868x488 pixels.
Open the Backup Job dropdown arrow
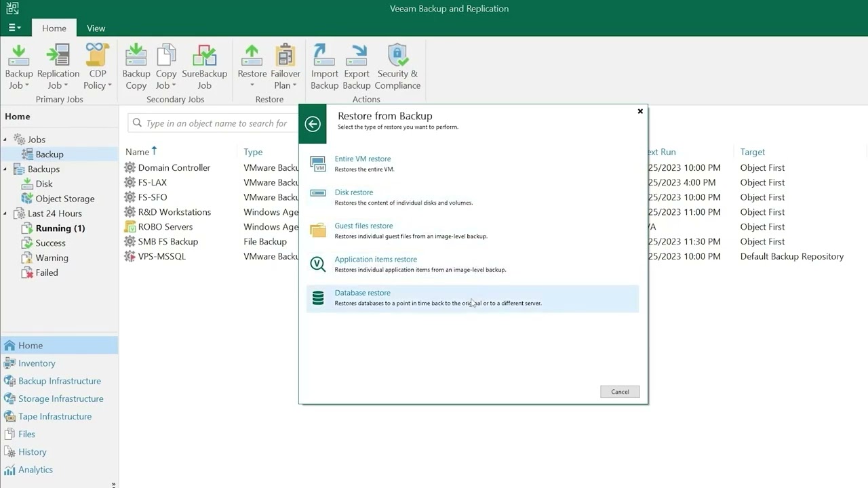pos(27,85)
